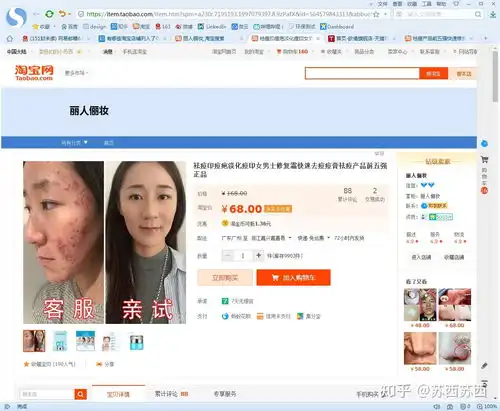Increase quantity with plus button
The image size is (500, 411).
click(258, 256)
